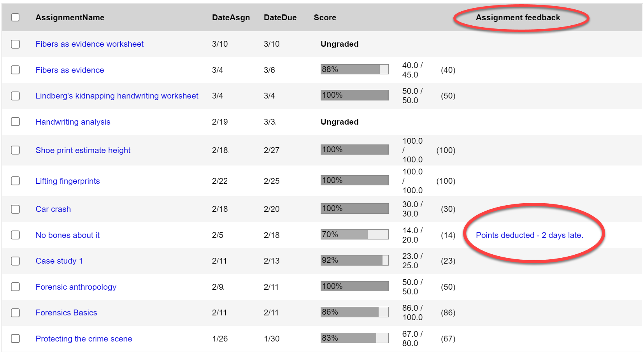
Task: Click the 70% score bar for No bones about it
Action: point(354,234)
